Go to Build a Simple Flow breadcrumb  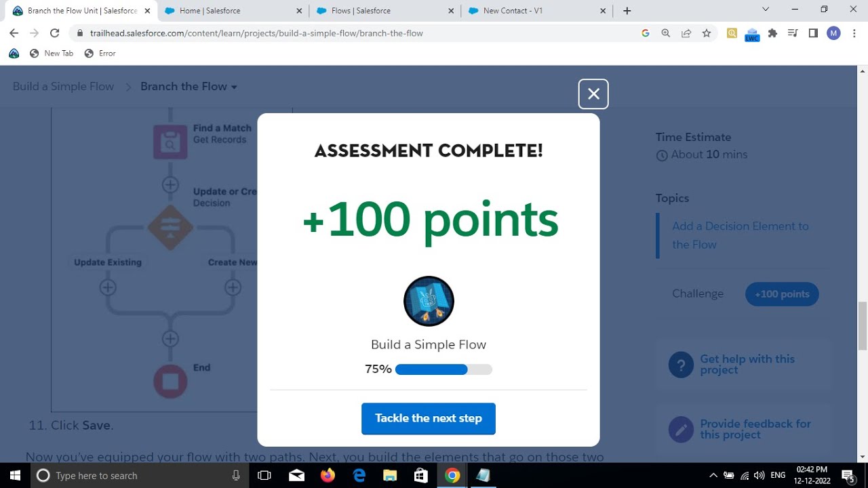pyautogui.click(x=63, y=87)
